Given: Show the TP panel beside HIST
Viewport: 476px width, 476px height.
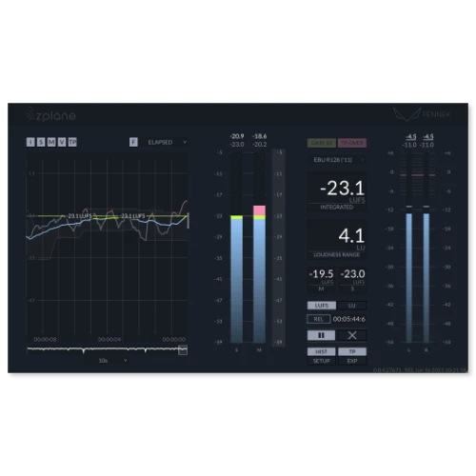Looking at the screenshot, I should (x=352, y=351).
